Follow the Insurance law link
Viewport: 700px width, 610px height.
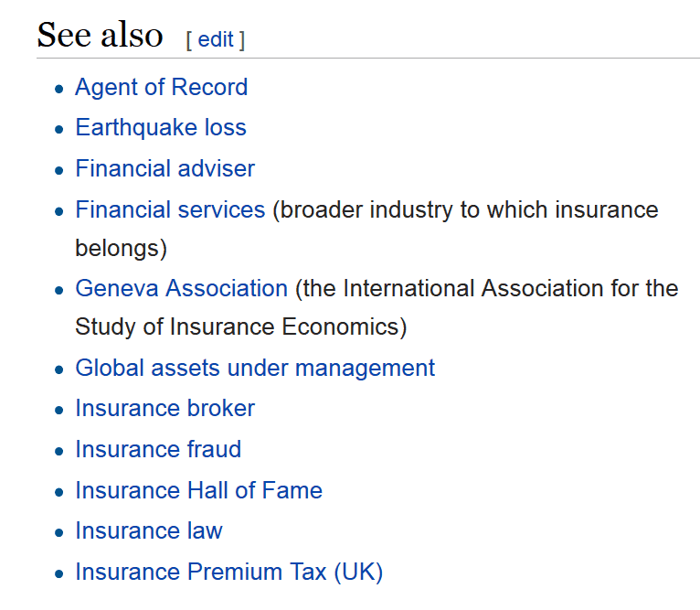pyautogui.click(x=149, y=531)
